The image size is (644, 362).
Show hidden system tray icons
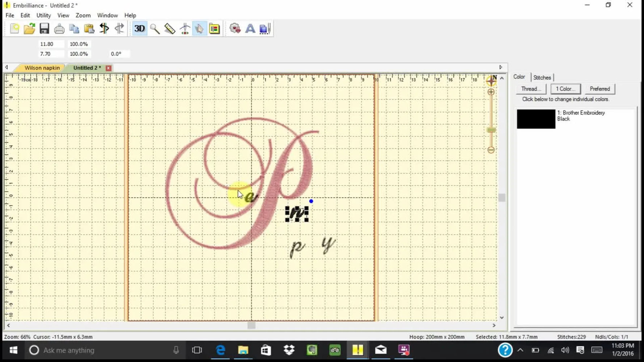(x=520, y=350)
